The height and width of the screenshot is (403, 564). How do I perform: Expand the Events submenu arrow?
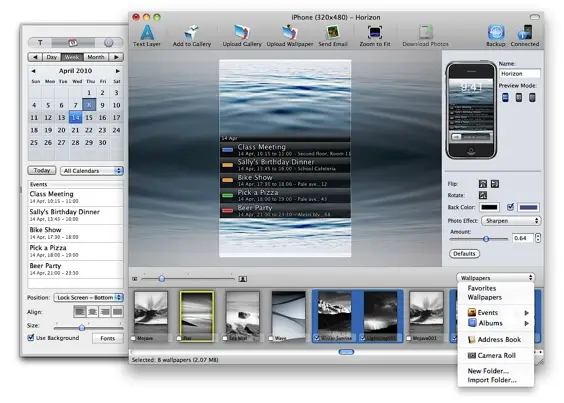tap(527, 313)
